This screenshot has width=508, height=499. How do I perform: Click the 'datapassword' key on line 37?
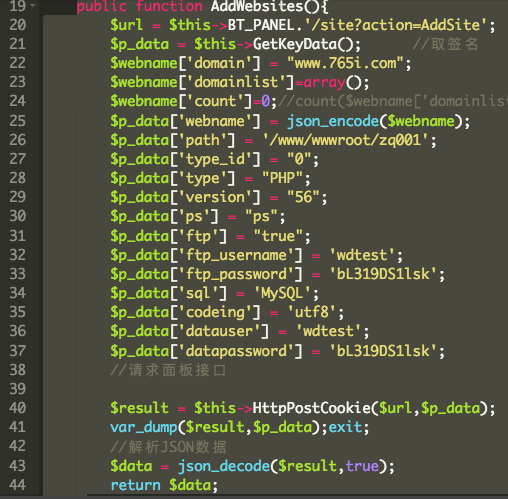[x=236, y=351]
